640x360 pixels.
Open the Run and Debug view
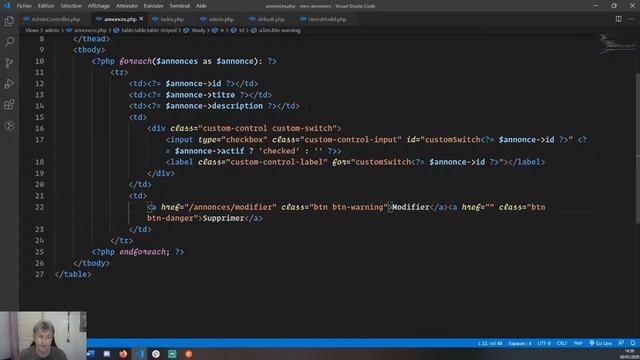(x=9, y=83)
